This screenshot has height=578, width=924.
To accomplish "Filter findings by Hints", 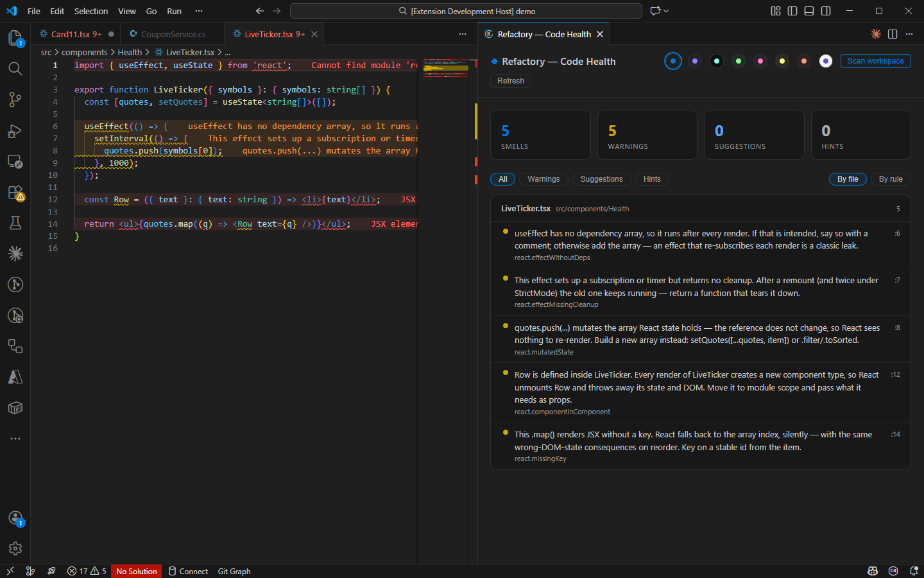I will (x=652, y=179).
